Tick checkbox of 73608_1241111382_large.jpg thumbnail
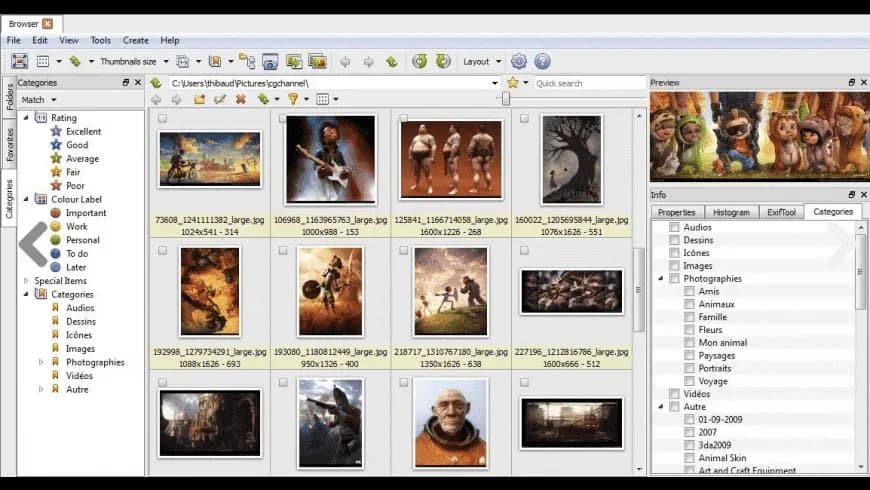Image resolution: width=870 pixels, height=490 pixels. (x=163, y=118)
